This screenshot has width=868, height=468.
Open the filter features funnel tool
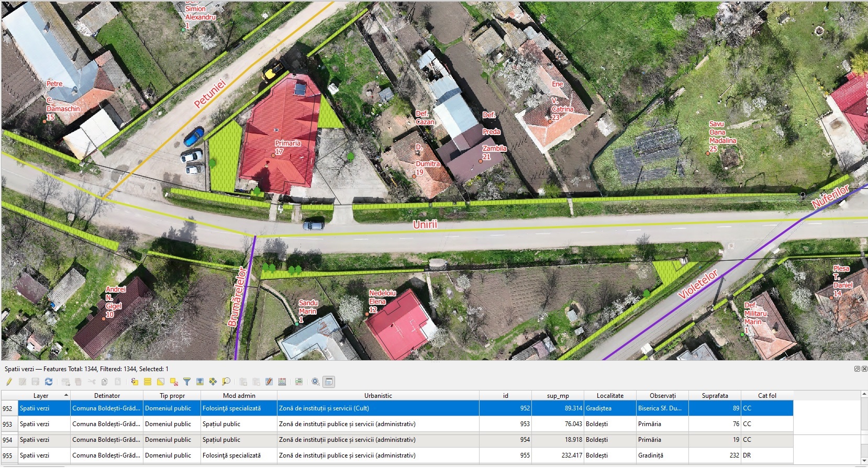[187, 382]
